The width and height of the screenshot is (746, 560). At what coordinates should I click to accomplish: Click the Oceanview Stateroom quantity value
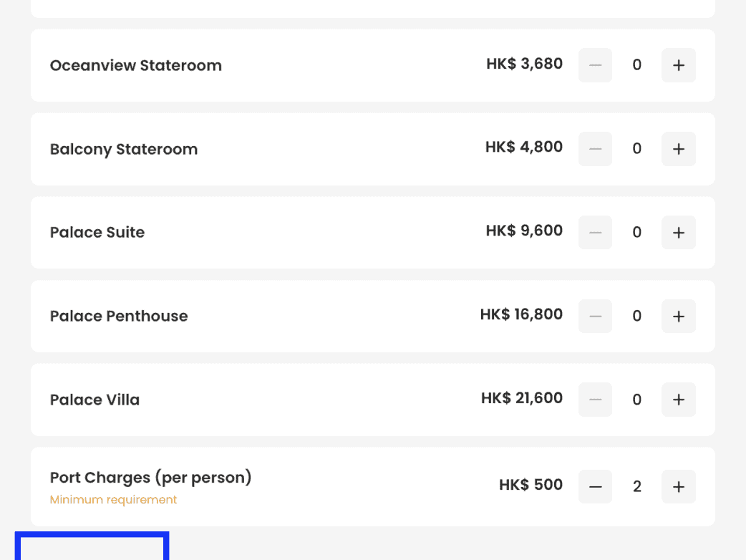(x=636, y=65)
